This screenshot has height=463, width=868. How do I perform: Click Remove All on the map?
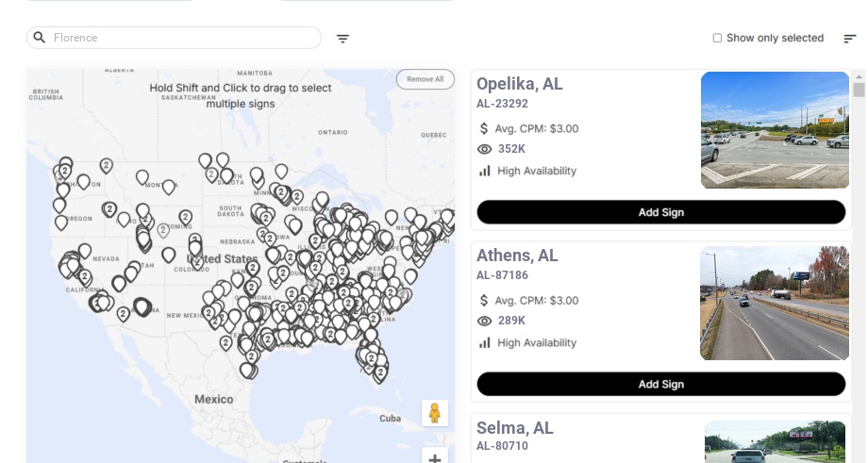(425, 79)
